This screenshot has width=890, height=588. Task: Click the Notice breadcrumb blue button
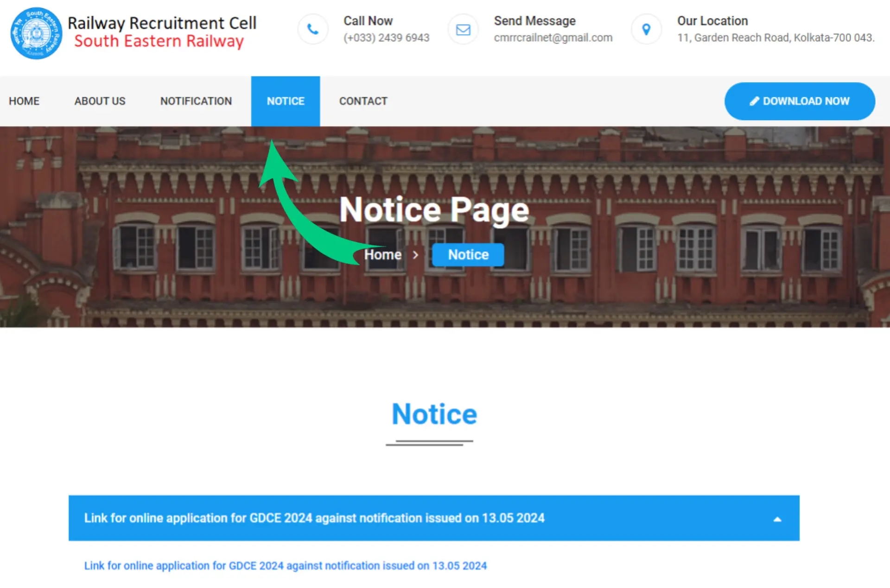(467, 254)
